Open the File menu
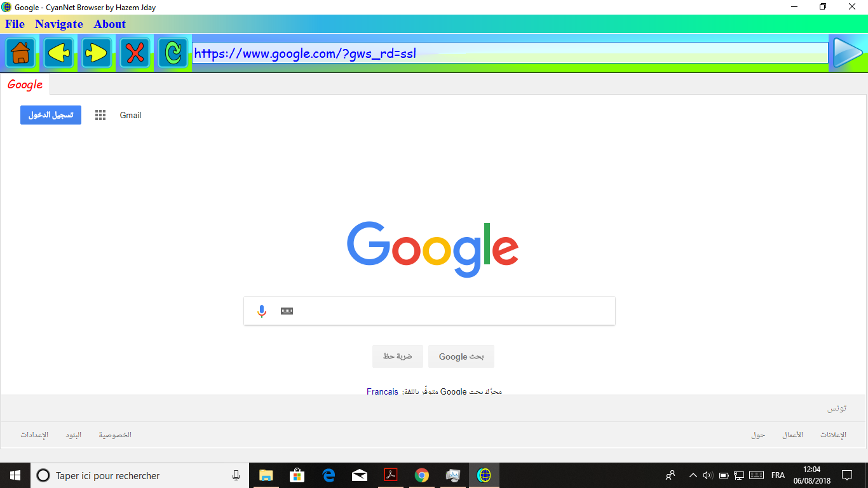868x488 pixels. [x=15, y=24]
